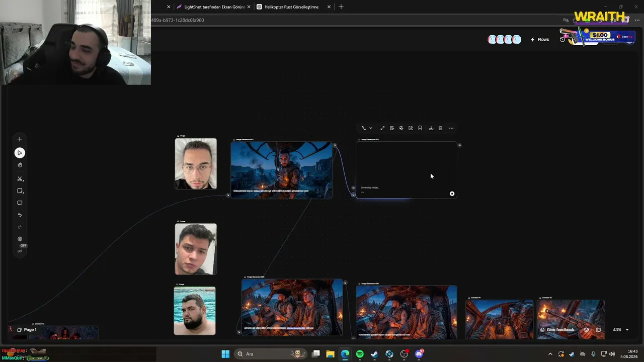Open more options for selected node

click(x=451, y=128)
